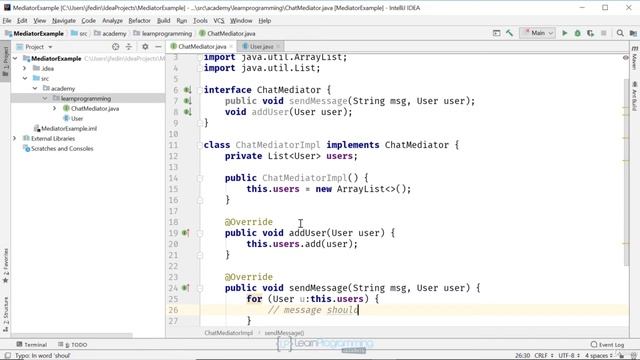Locate current file with the crosshair icon
This screenshot has height=360, width=640.
pos(116,47)
